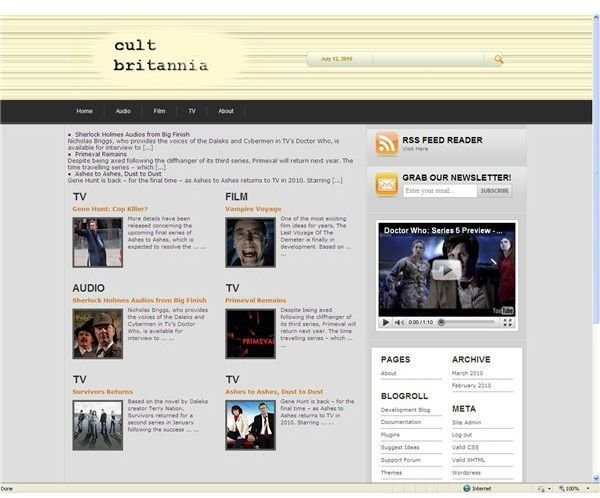Click the search magnifier icon in header

498,59
